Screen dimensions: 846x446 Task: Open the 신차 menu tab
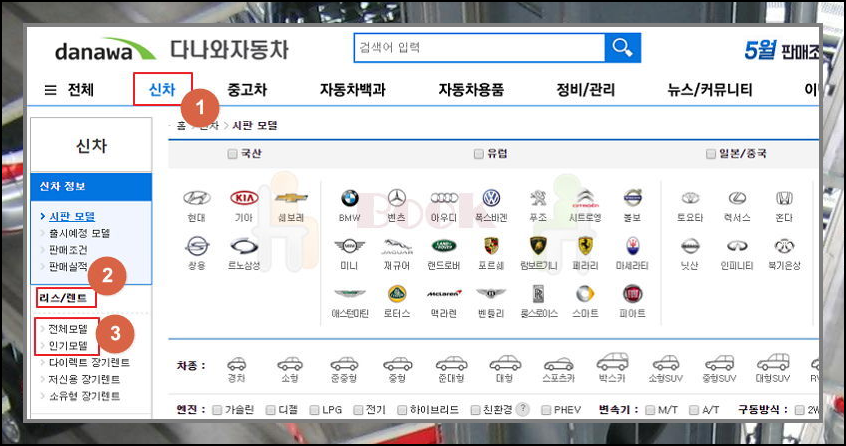[x=162, y=90]
